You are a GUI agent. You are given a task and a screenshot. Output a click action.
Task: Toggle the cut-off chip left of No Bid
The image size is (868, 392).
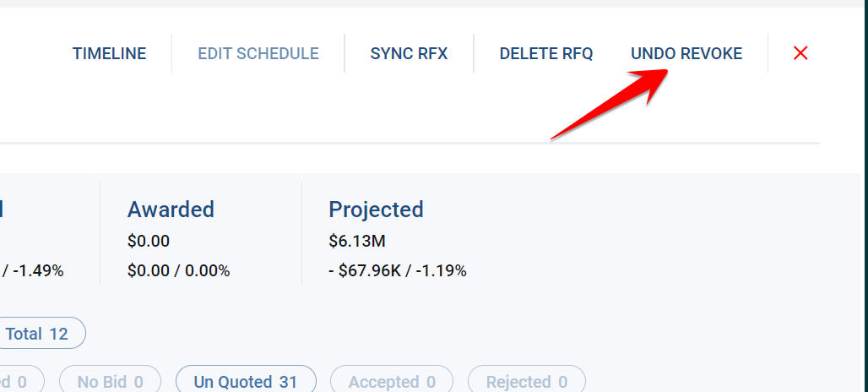click(x=17, y=382)
